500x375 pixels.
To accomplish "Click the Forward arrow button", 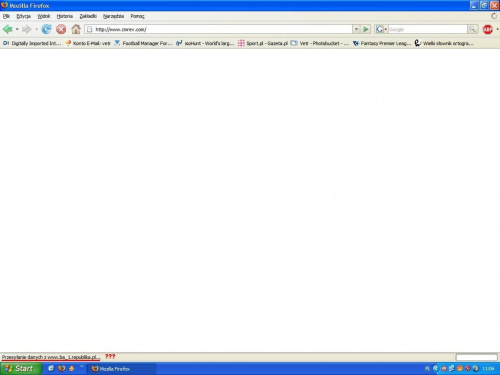I will [27, 29].
